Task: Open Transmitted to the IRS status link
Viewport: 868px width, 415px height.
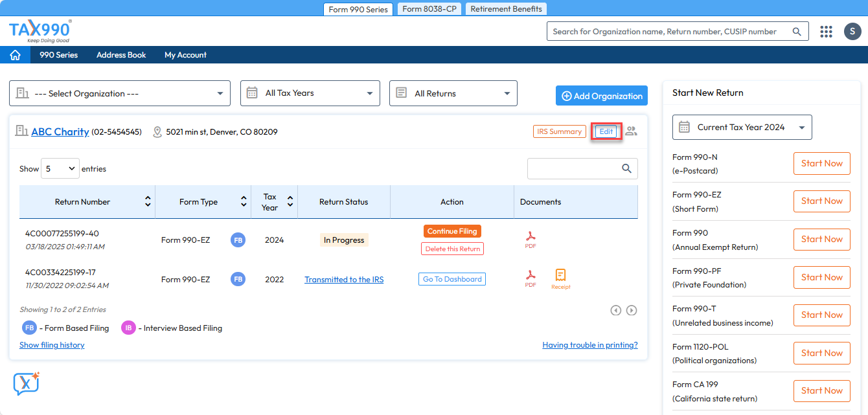Action: click(344, 280)
